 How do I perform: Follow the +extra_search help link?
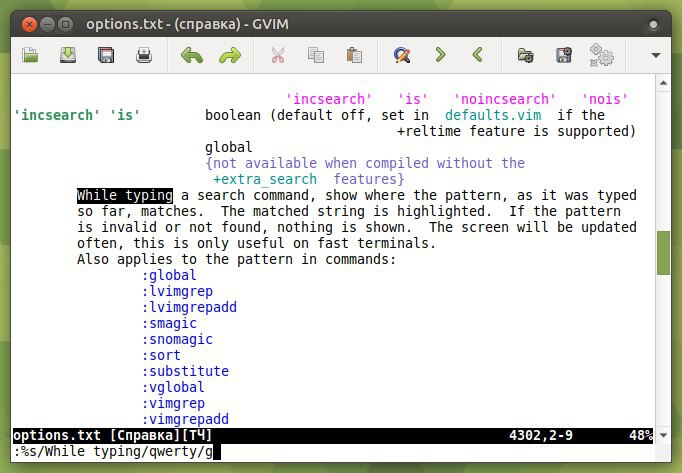pyautogui.click(x=265, y=179)
